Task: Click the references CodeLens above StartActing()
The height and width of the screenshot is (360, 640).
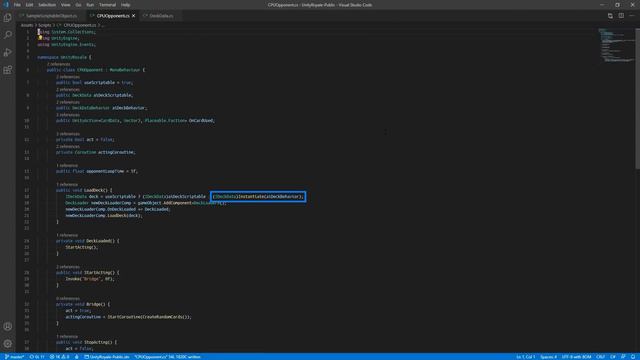Action: [x=68, y=267]
